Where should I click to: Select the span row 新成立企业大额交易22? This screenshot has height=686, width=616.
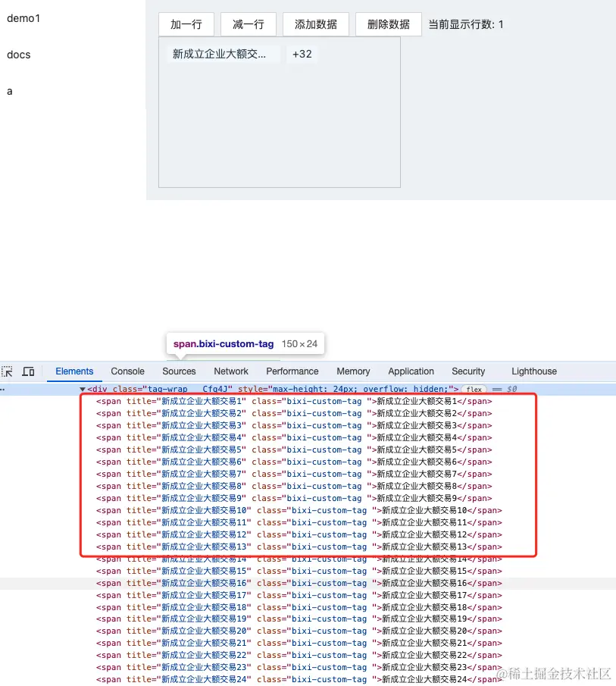pos(299,656)
